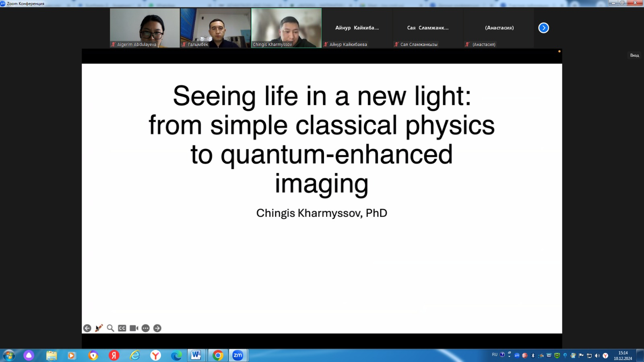Open more slideshow options menu

(x=146, y=328)
